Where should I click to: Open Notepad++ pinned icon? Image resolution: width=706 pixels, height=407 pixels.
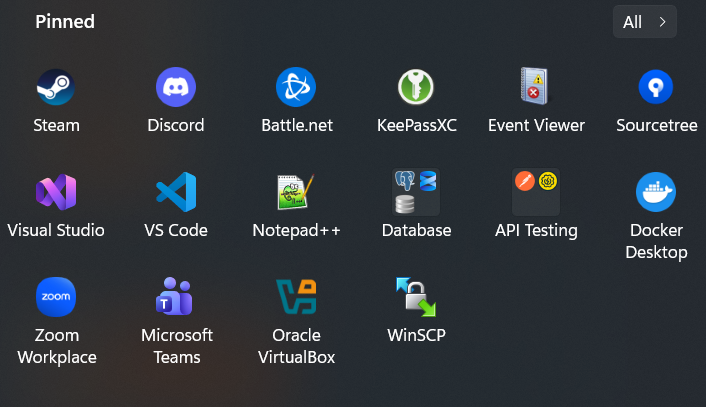tap(296, 192)
